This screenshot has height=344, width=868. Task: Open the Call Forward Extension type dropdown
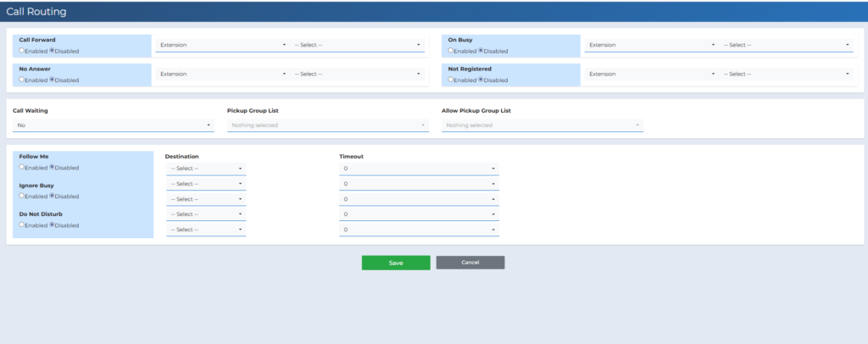coord(223,45)
